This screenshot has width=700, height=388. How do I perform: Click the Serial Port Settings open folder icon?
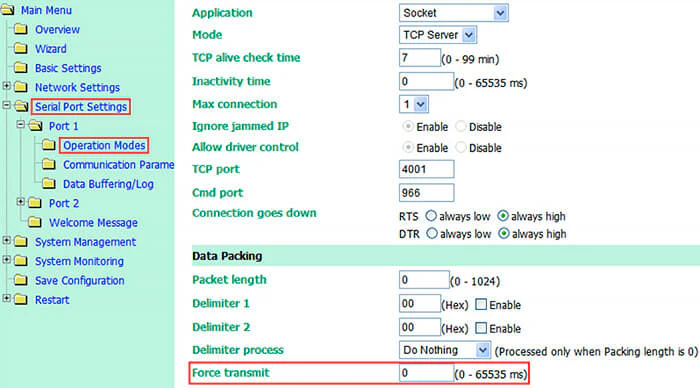pos(21,106)
